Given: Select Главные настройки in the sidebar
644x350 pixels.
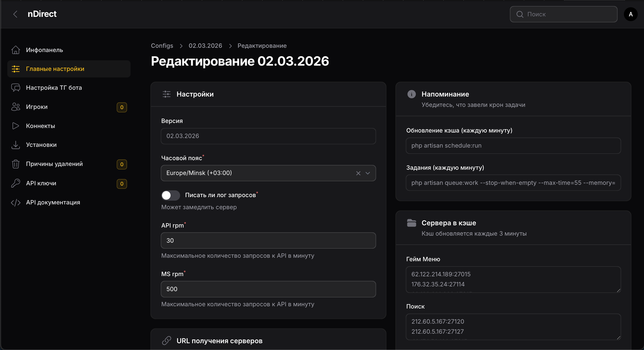Looking at the screenshot, I should click(x=55, y=69).
